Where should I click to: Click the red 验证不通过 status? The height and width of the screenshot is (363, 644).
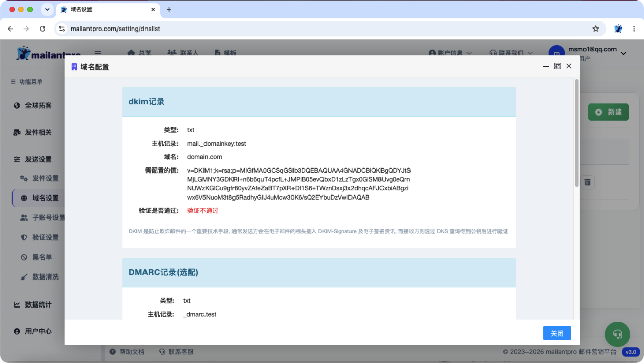202,211
